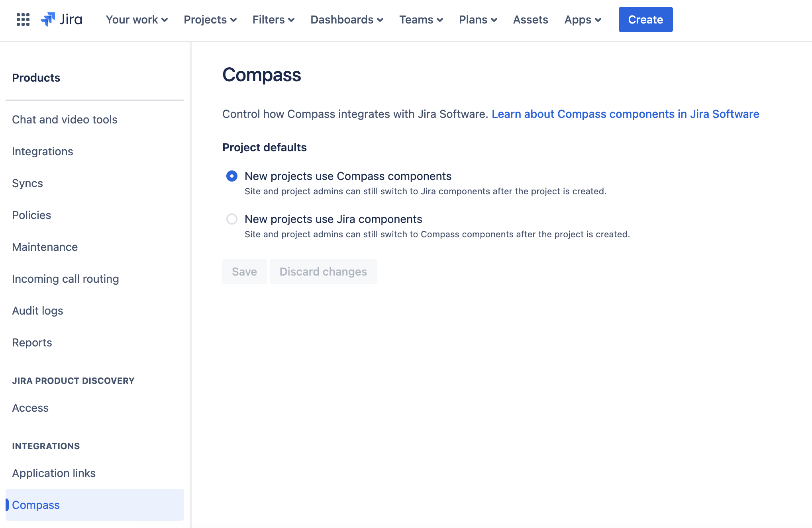
Task: Expand the Projects dropdown
Action: [x=210, y=20]
